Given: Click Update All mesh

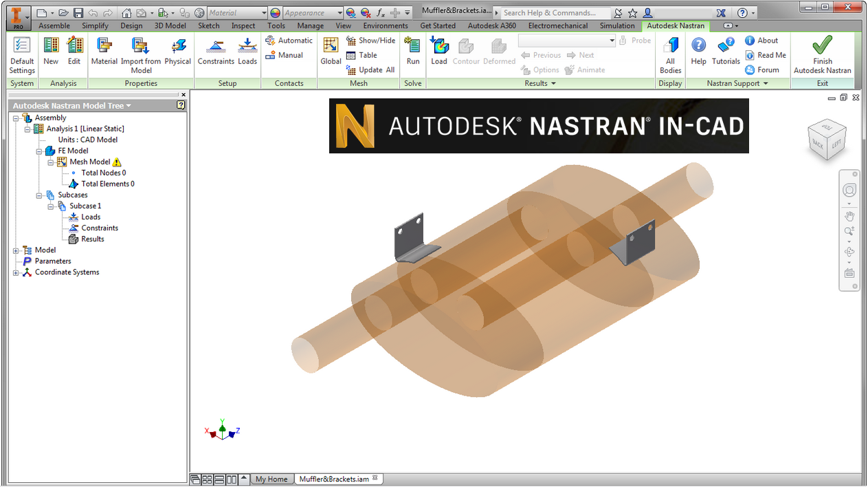Looking at the screenshot, I should 371,69.
